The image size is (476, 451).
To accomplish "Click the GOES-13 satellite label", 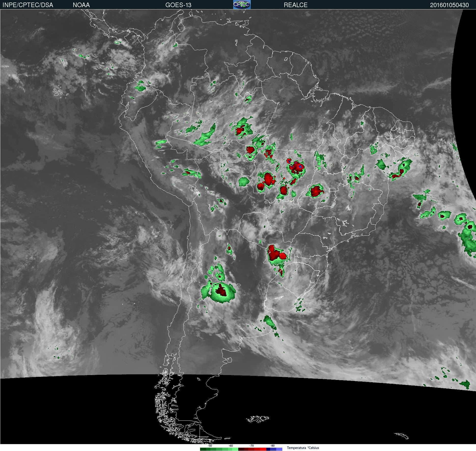I will coord(178,5).
